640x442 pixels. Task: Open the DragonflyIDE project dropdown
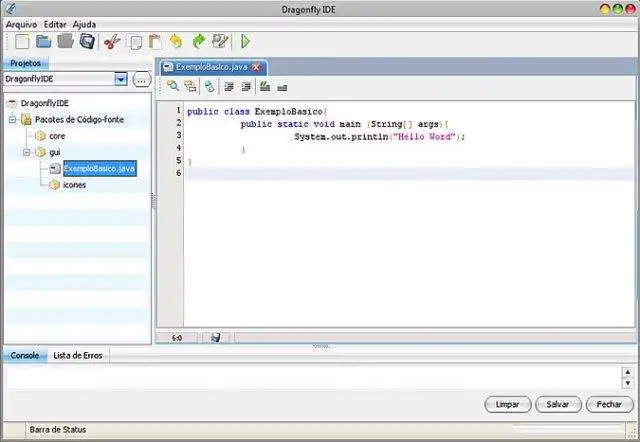click(x=121, y=79)
